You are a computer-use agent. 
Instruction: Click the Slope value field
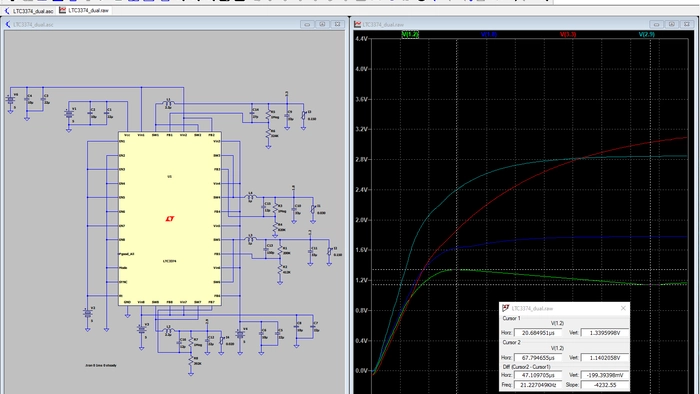click(x=605, y=385)
